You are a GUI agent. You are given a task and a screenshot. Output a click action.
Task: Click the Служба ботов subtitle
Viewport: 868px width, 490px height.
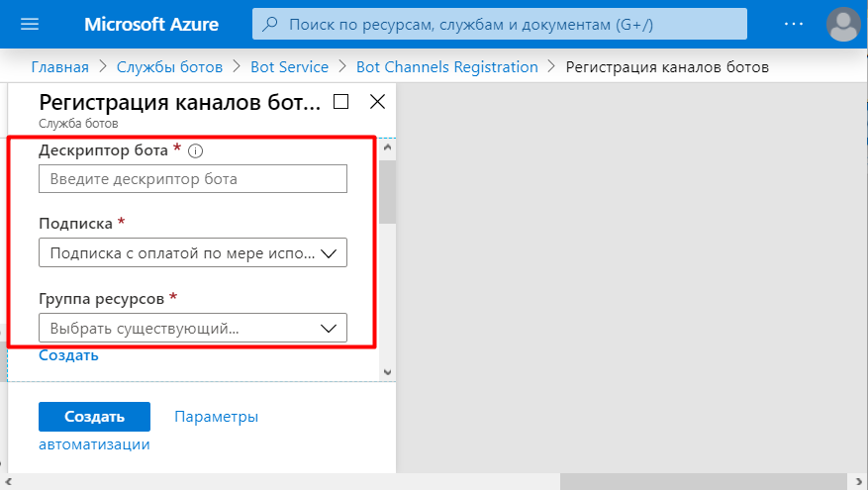tap(78, 124)
